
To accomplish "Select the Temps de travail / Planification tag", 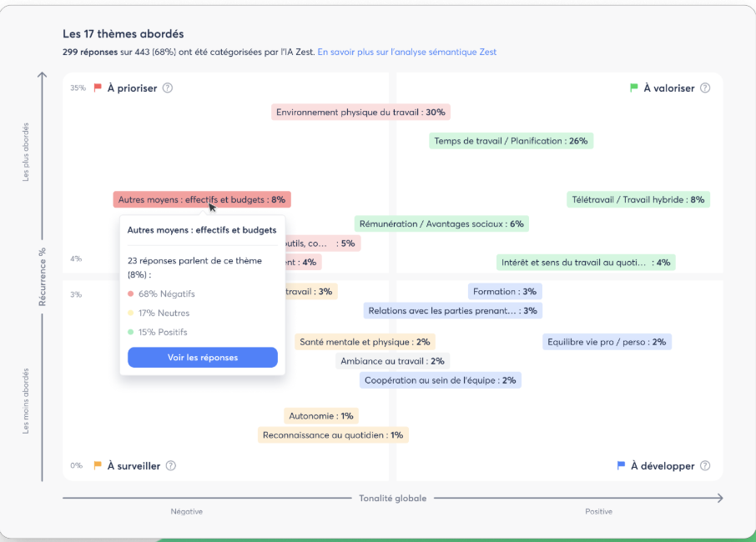I will point(511,141).
